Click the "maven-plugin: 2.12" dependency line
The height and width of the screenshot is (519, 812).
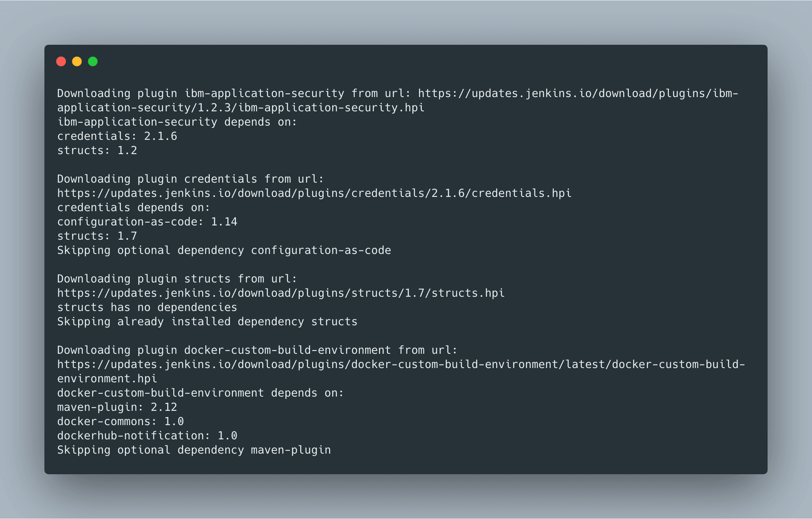(x=117, y=407)
